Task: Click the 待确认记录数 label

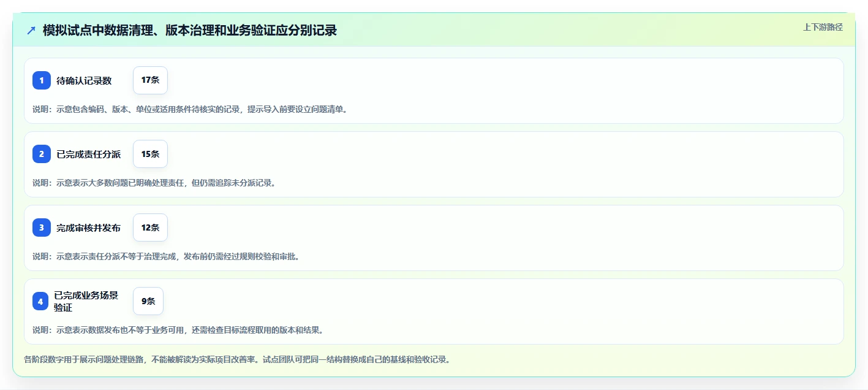Action: pos(84,80)
